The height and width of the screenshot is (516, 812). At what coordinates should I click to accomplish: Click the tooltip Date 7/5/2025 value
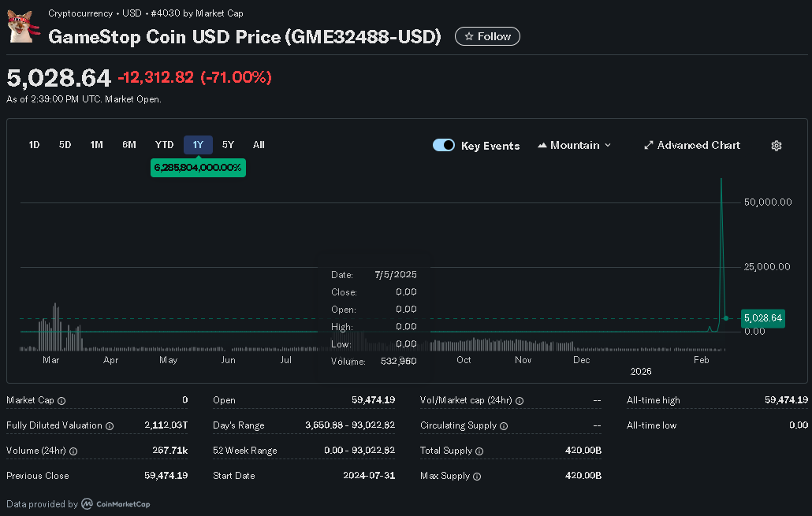point(396,274)
